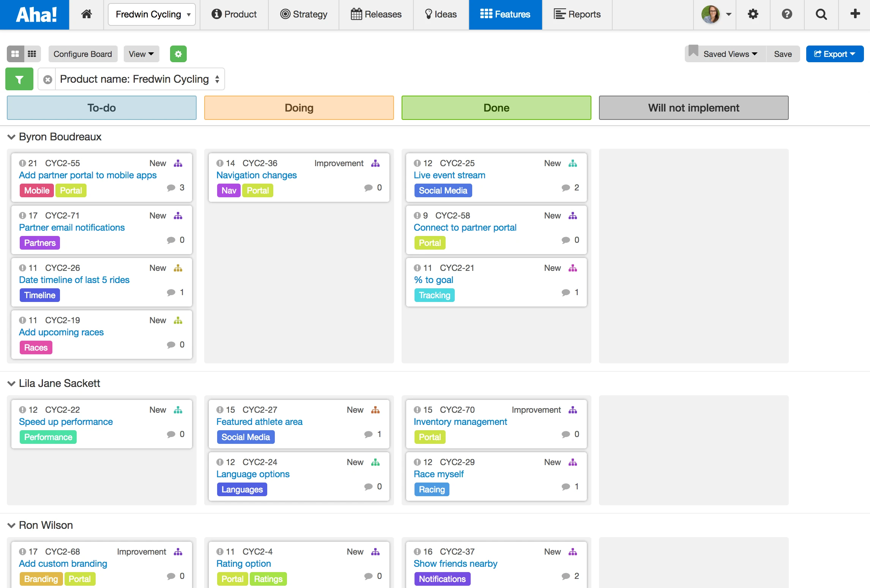
Task: Remove the Product name filter
Action: [x=47, y=79]
